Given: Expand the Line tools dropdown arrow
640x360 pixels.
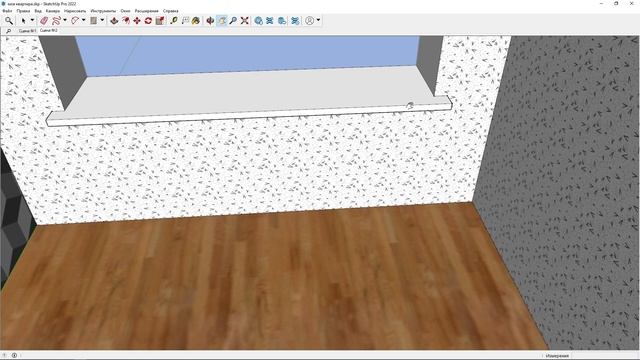Looking at the screenshot, I should coord(65,20).
